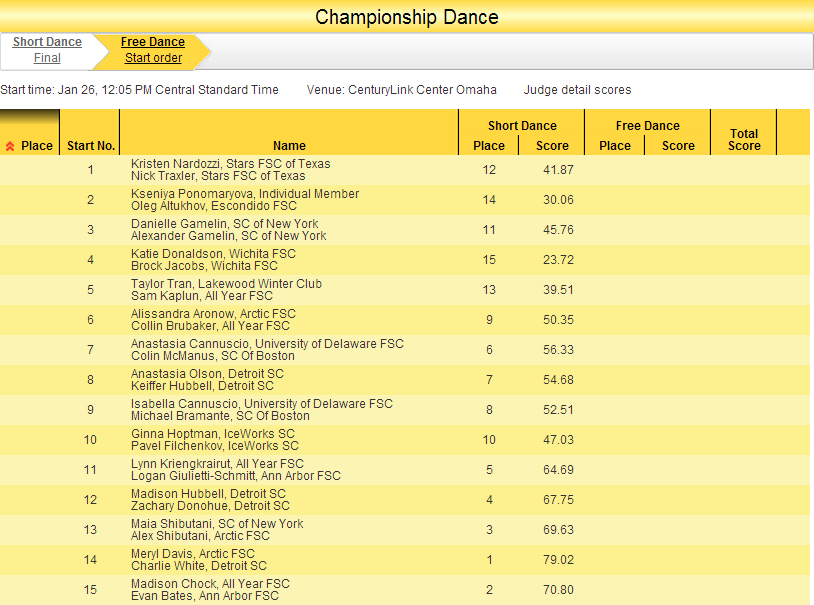Select 'Anastasia Olson, Detroit SC'
The image size is (814, 605).
point(208,374)
